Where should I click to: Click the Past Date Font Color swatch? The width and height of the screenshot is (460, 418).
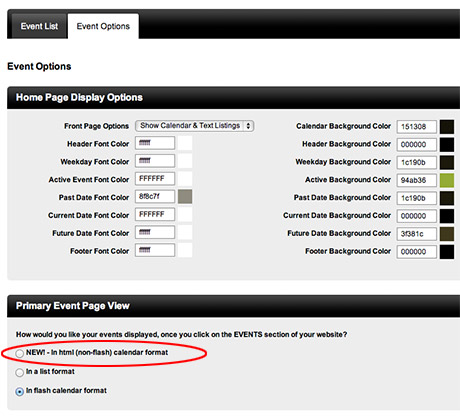pos(185,197)
